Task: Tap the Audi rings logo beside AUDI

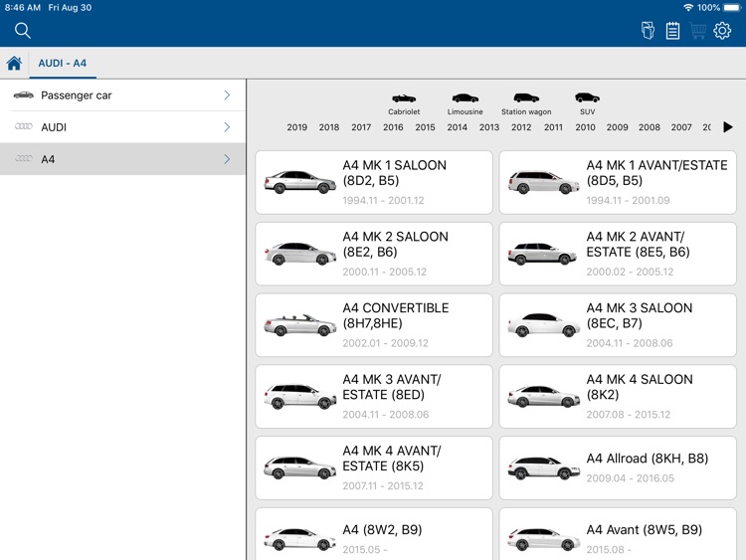Action: [x=23, y=126]
